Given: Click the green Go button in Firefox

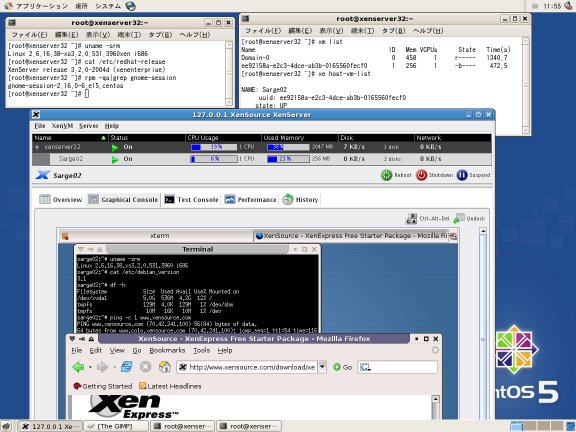Looking at the screenshot, I should click(342, 367).
